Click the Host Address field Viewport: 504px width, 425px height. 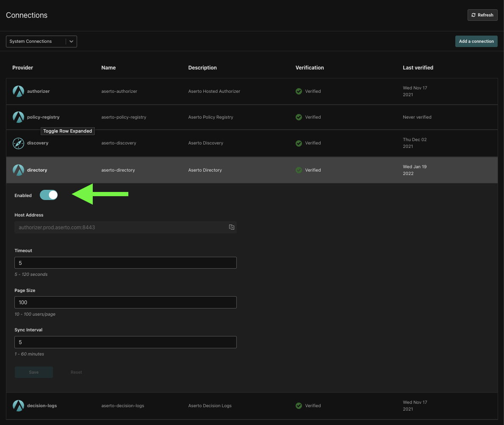point(125,227)
